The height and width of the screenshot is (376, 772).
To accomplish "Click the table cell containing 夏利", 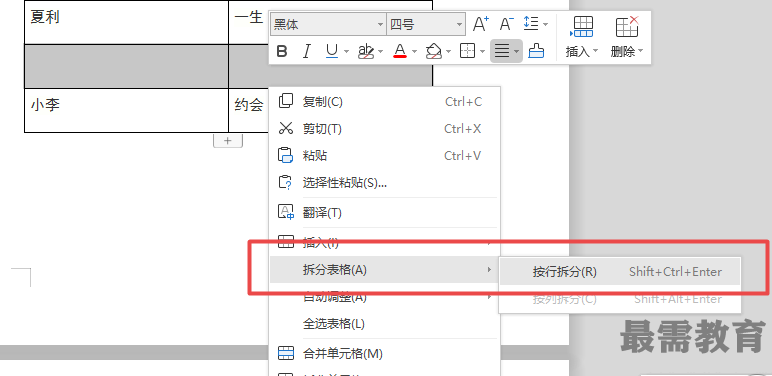I will click(x=127, y=22).
